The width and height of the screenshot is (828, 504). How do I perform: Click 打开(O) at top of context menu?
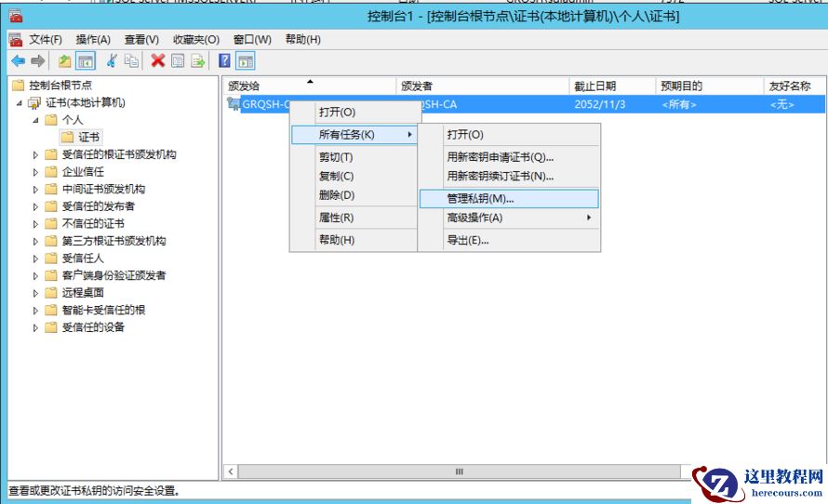point(354,112)
